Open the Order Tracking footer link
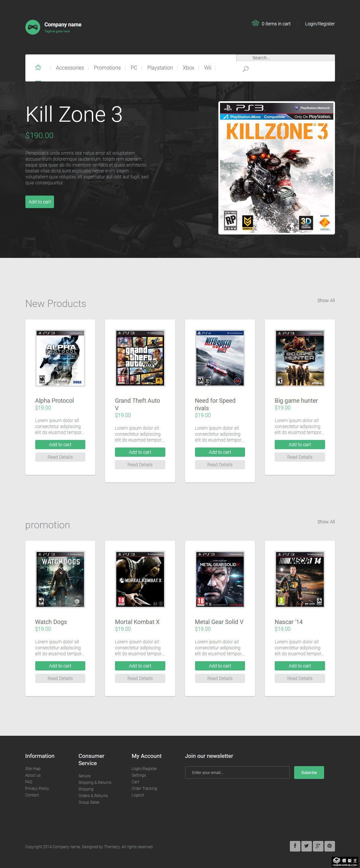This screenshot has width=360, height=868. [x=144, y=789]
